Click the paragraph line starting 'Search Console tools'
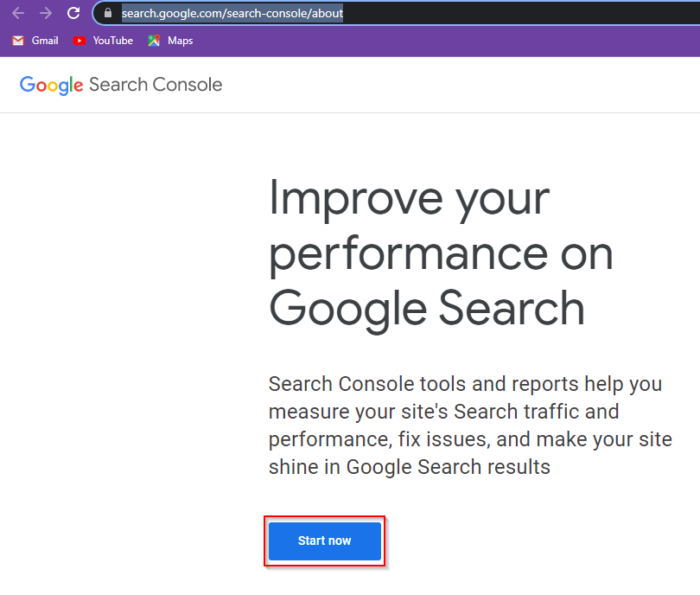Image resolution: width=700 pixels, height=595 pixels. pyautogui.click(x=465, y=384)
